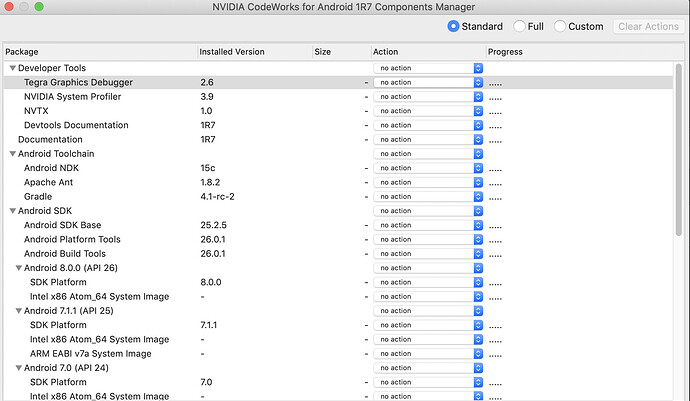
Task: Select the Custom install mode radio button
Action: coord(560,26)
